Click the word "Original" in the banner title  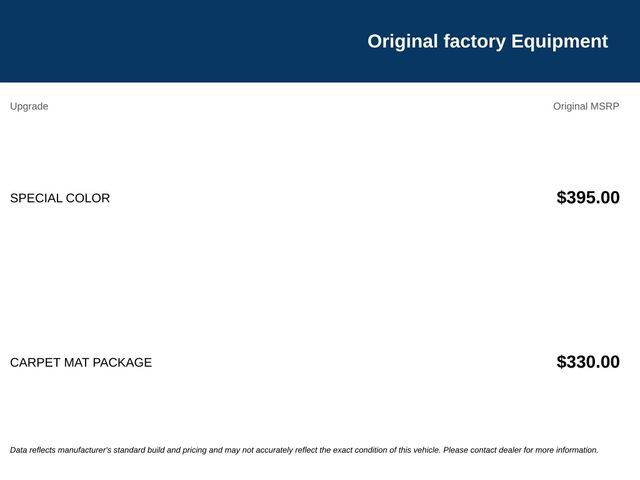[402, 42]
